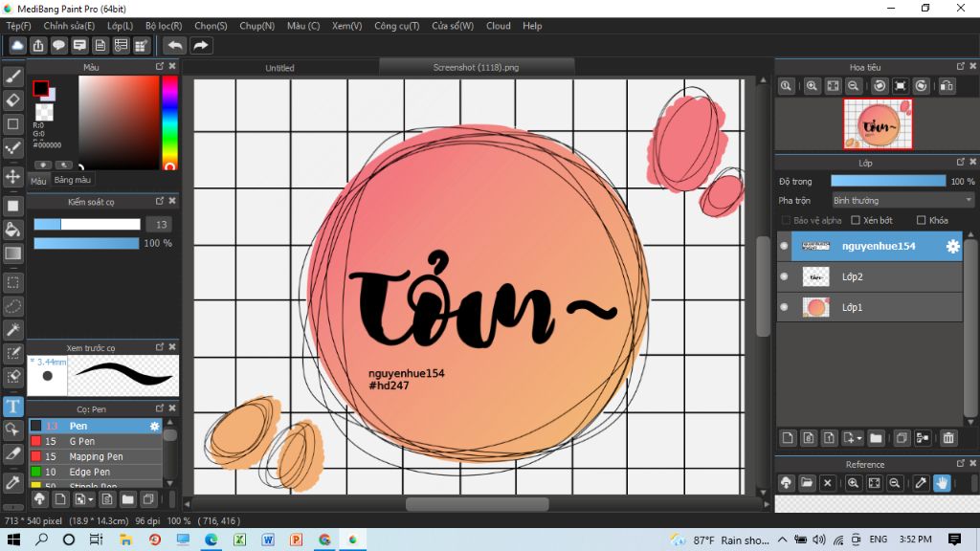
Task: Click the Navigator preview thumbnail
Action: pos(878,123)
